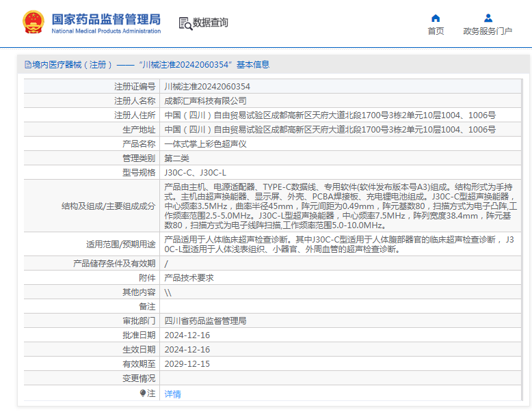
Task: Click the expiry date 2029-12-15
Action: (187, 363)
